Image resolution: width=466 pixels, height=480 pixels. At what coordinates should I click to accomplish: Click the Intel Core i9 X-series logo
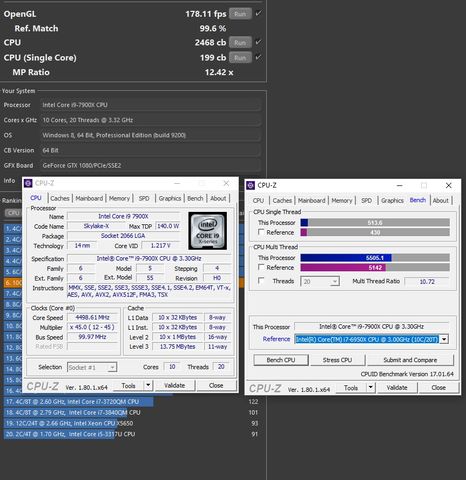point(208,231)
